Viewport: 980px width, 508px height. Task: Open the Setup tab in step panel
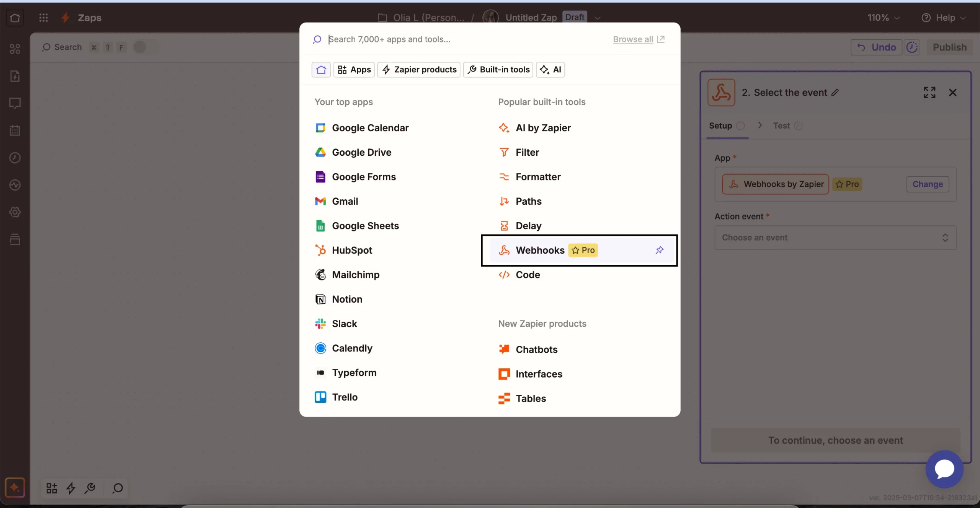(727, 126)
